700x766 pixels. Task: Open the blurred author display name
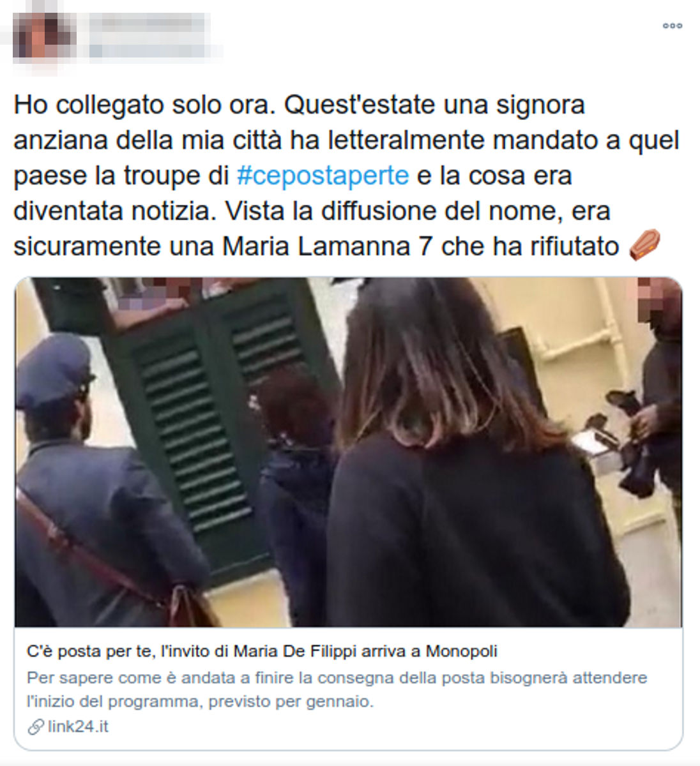pos(147,24)
